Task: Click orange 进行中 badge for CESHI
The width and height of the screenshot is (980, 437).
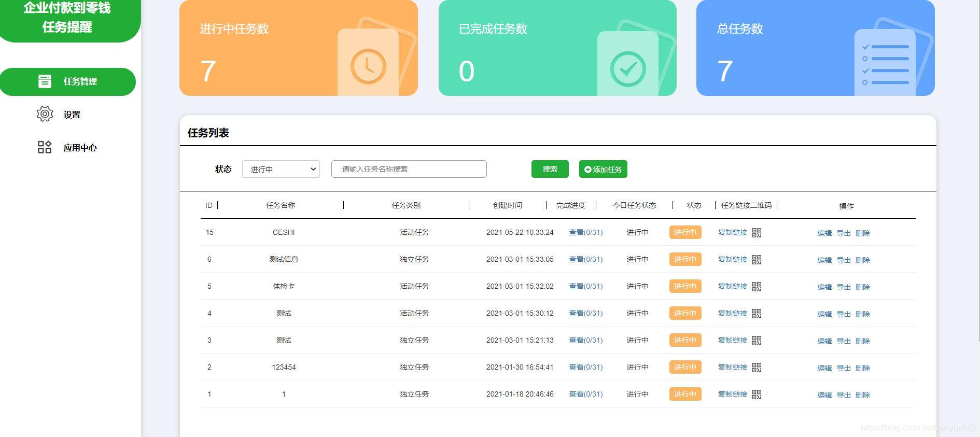Action: pos(685,232)
